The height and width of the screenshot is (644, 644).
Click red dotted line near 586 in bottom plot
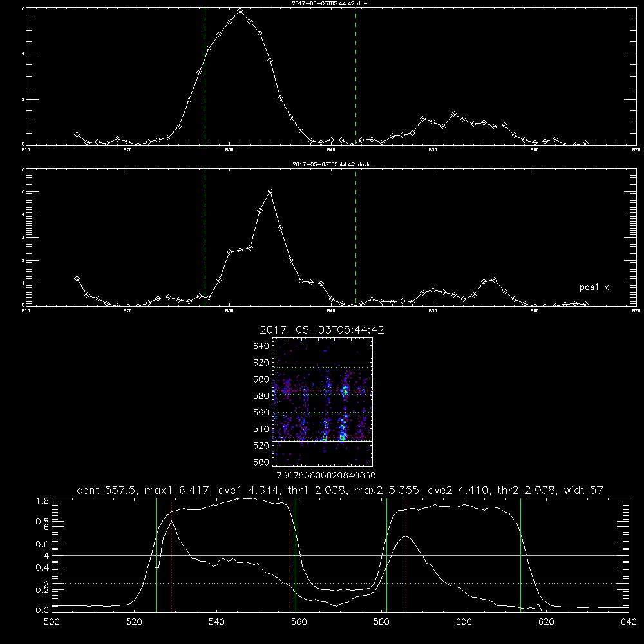click(406, 554)
